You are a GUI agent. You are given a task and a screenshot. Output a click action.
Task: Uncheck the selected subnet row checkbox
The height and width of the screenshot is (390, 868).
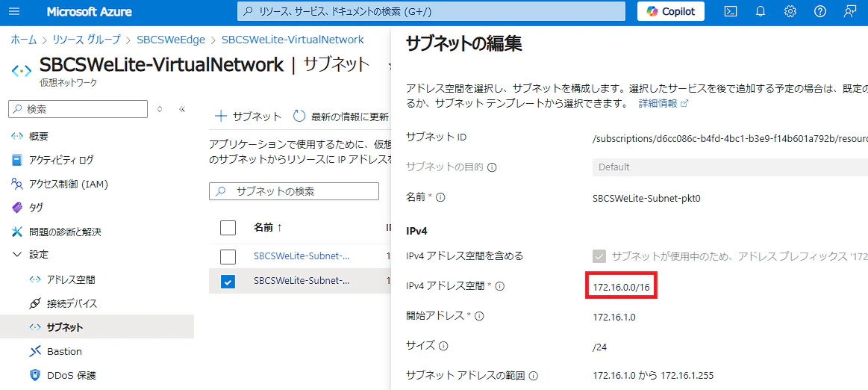pyautogui.click(x=228, y=282)
